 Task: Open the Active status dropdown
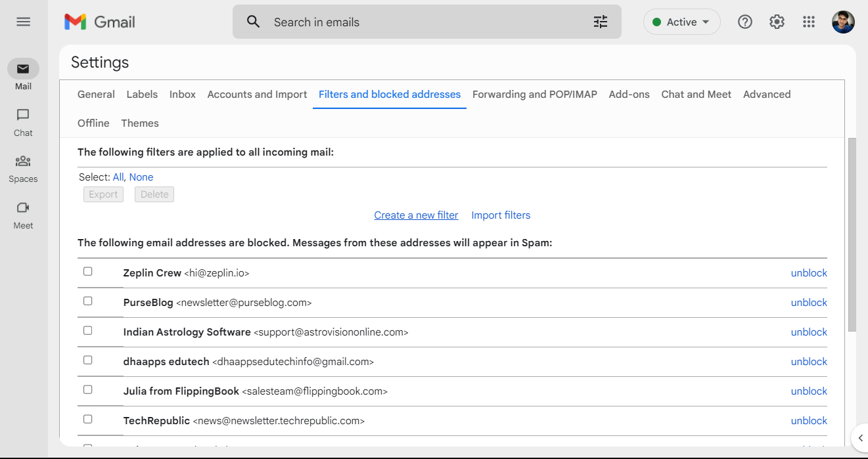tap(681, 22)
